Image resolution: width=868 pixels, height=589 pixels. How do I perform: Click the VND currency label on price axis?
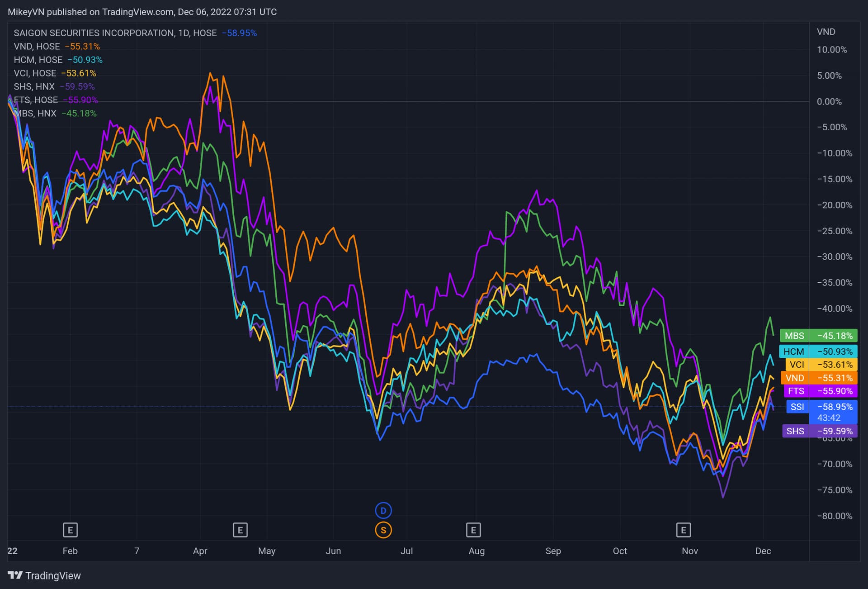click(x=826, y=32)
